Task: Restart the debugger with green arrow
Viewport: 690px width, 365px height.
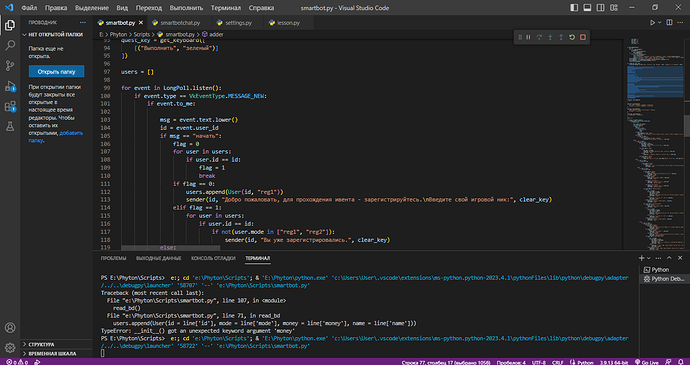Action: [572, 37]
